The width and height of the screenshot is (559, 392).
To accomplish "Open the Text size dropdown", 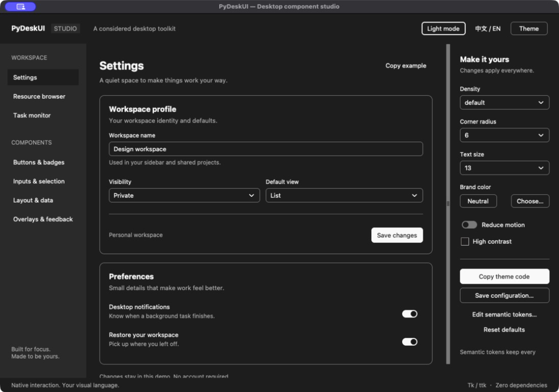I will point(504,168).
